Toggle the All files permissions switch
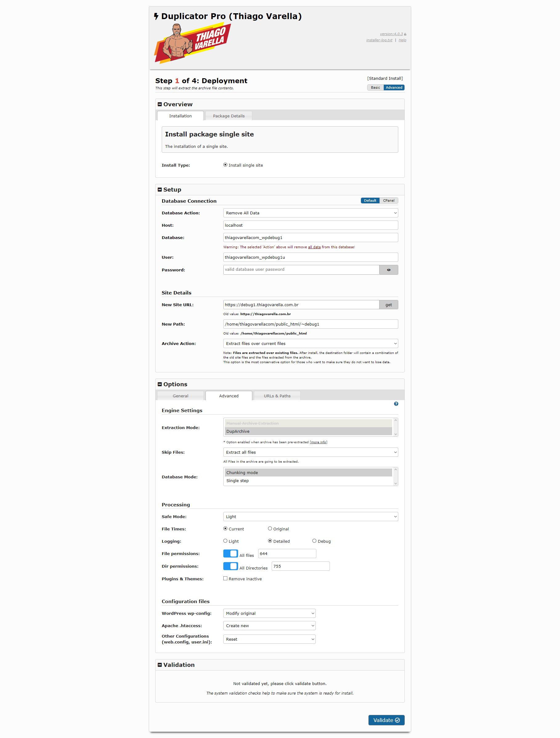Viewport: 560px width, 738px height. pos(231,553)
